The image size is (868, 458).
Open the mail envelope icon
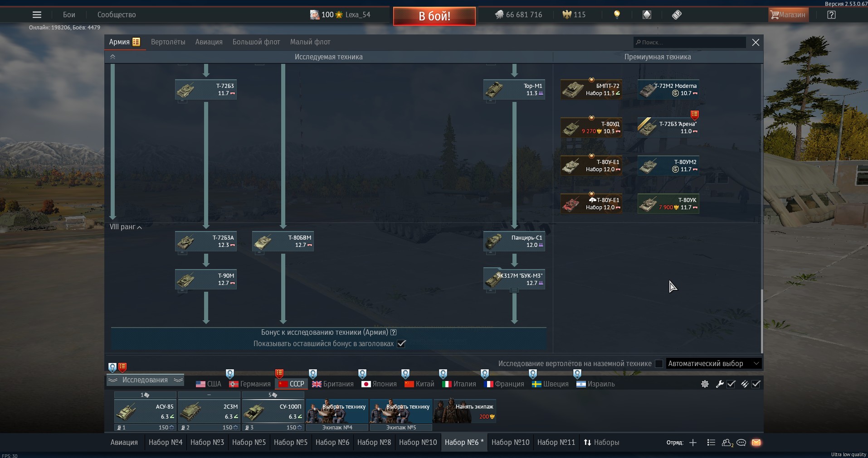coord(756,443)
